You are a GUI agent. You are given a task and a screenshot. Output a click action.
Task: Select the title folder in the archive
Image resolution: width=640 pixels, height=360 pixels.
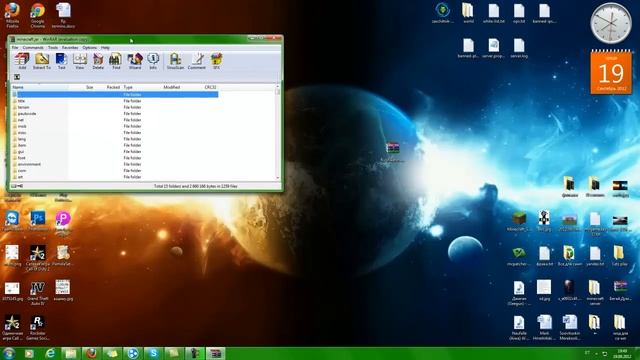(115, 101)
